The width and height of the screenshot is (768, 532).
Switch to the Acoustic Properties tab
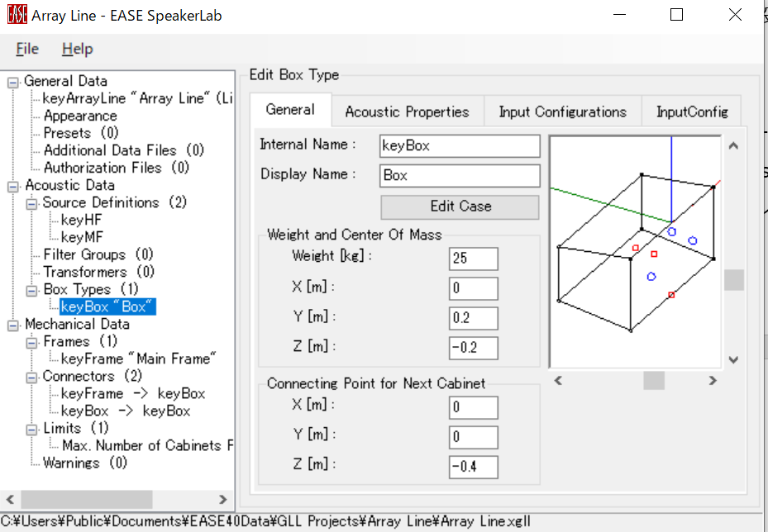[x=407, y=112]
